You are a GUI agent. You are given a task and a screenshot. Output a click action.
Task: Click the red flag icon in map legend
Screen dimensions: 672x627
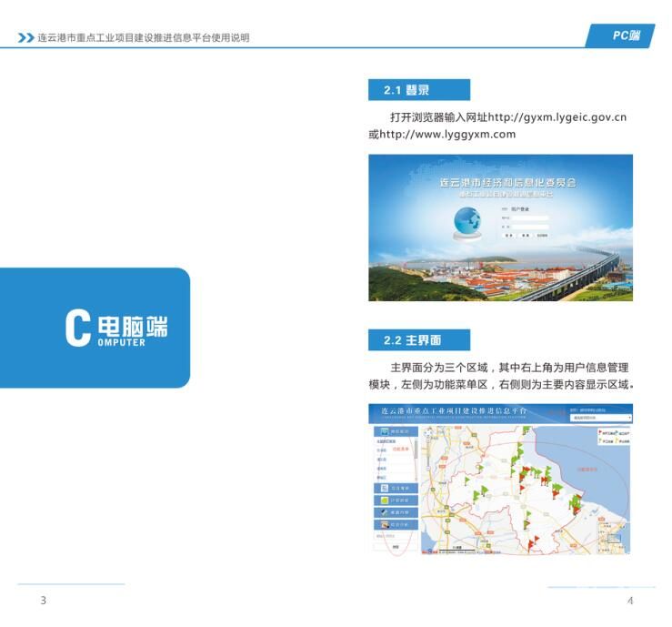point(600,433)
